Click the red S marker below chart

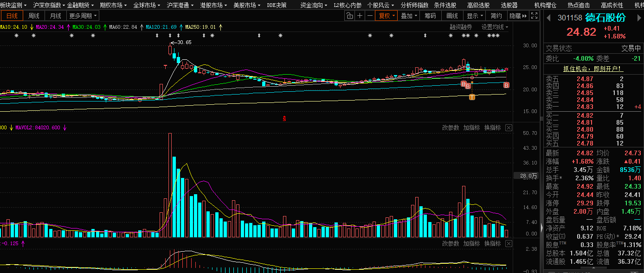284,119
